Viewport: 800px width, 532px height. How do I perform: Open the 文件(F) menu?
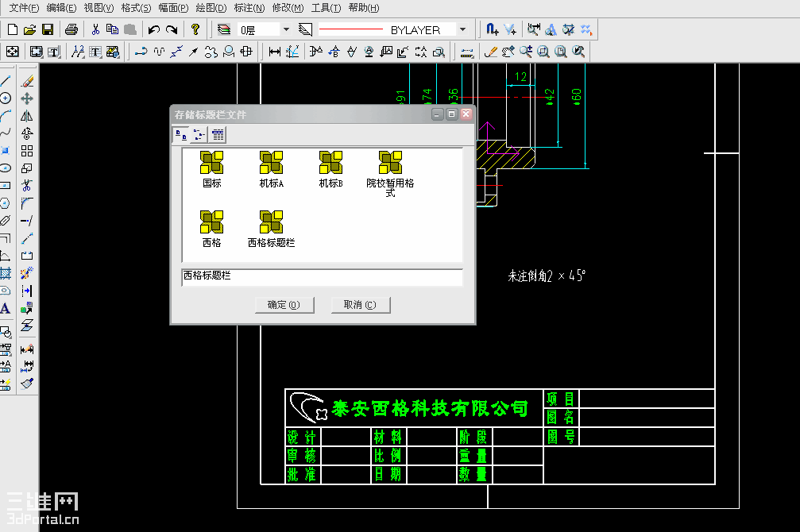(24, 8)
